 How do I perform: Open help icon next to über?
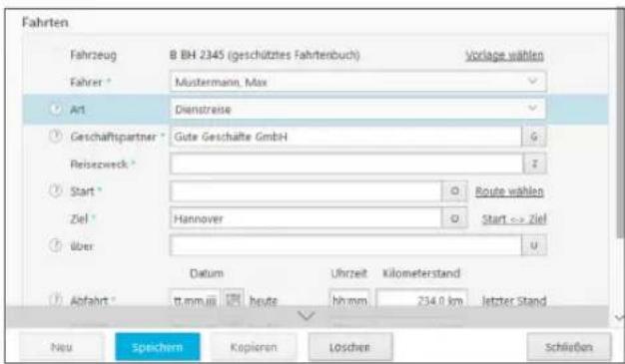56,245
